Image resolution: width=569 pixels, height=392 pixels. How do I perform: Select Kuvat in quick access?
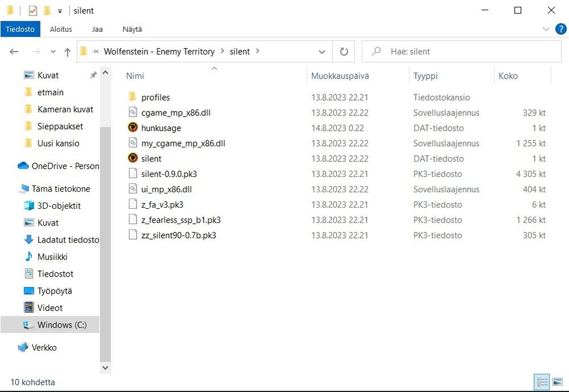48,75
